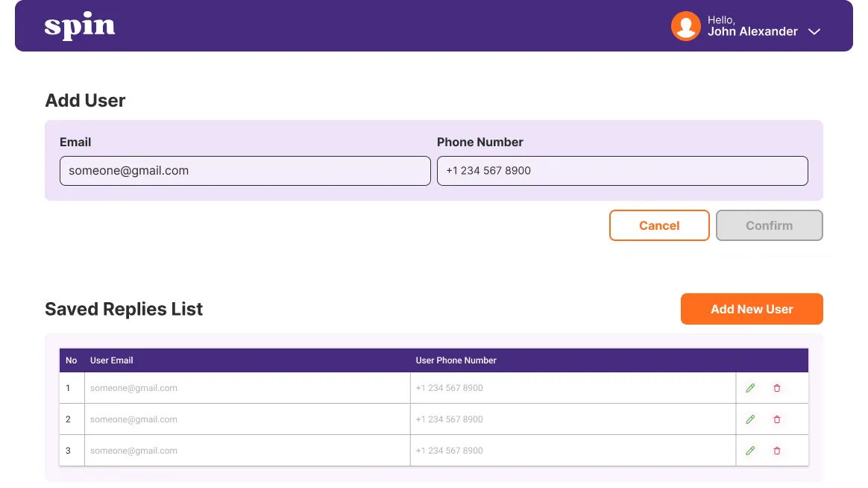Viewport: 868px width, 488px height.
Task: Delete user in row 2
Action: point(777,419)
